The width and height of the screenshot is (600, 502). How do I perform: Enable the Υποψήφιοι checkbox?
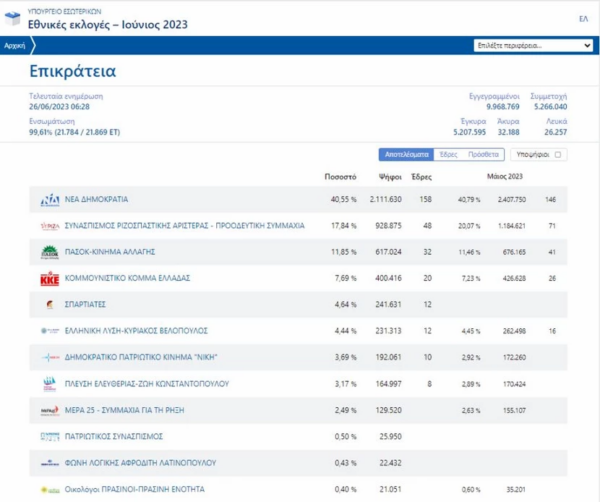tap(558, 155)
